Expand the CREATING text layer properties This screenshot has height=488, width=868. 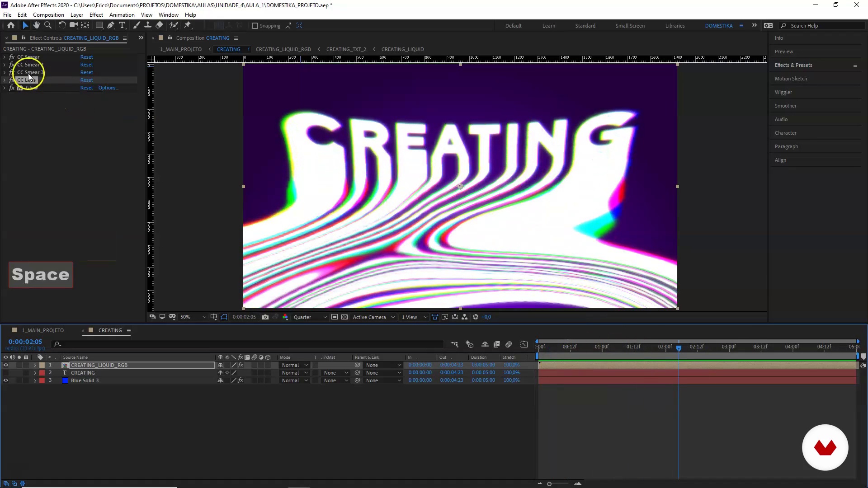pos(35,373)
